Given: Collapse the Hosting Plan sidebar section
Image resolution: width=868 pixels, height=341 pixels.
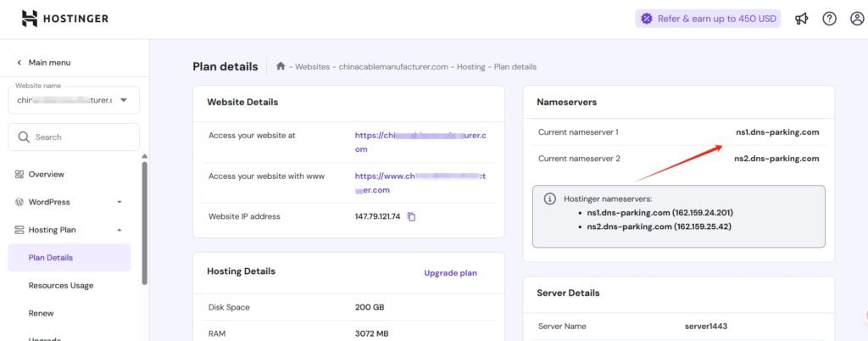Looking at the screenshot, I should coord(119,230).
